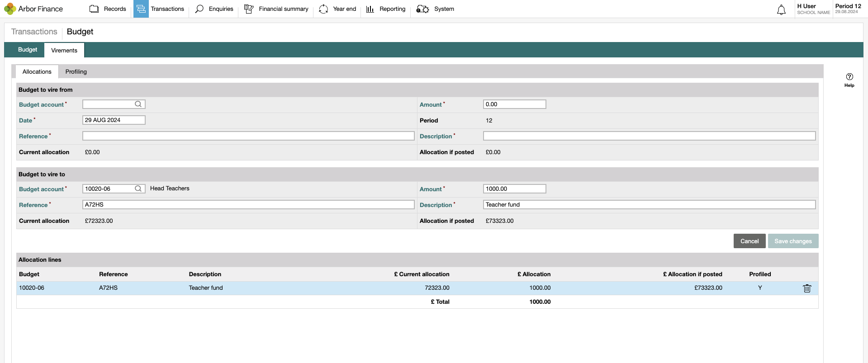Open the Enquiries menu
This screenshot has height=363, width=868.
click(221, 9)
